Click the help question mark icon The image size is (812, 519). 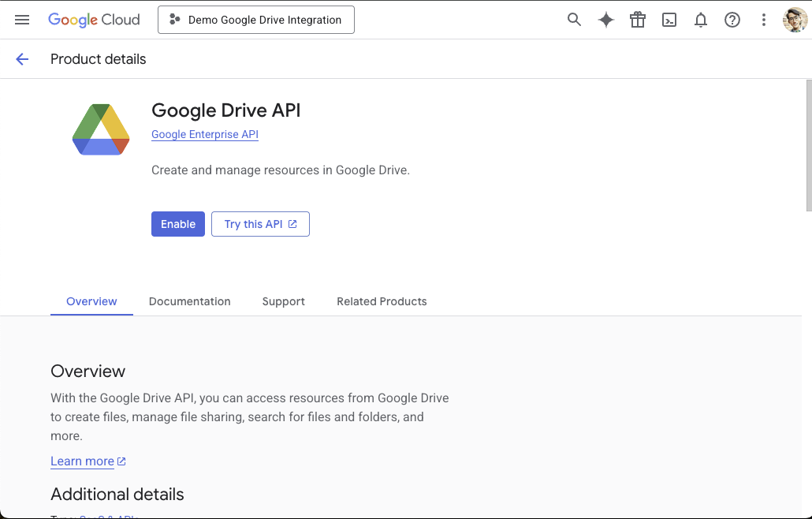point(732,20)
